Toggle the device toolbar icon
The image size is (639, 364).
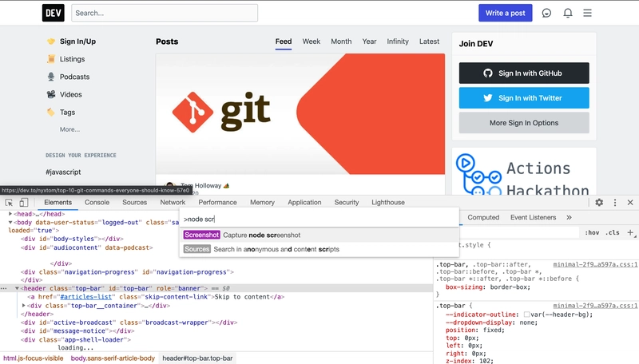coord(24,203)
